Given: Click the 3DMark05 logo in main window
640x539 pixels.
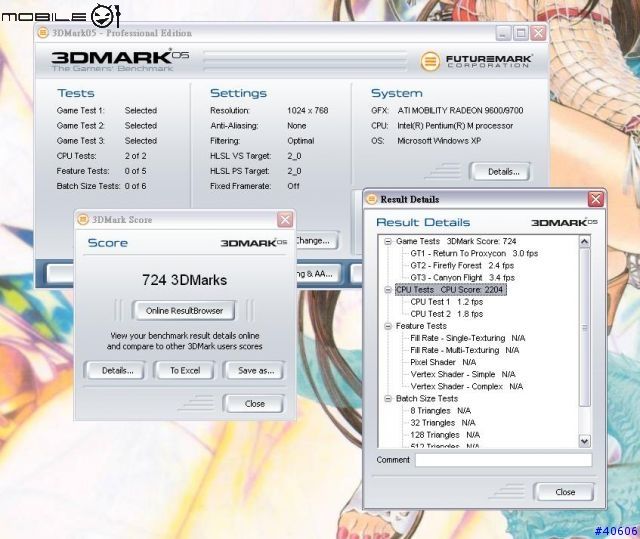Looking at the screenshot, I should pyautogui.click(x=120, y=60).
